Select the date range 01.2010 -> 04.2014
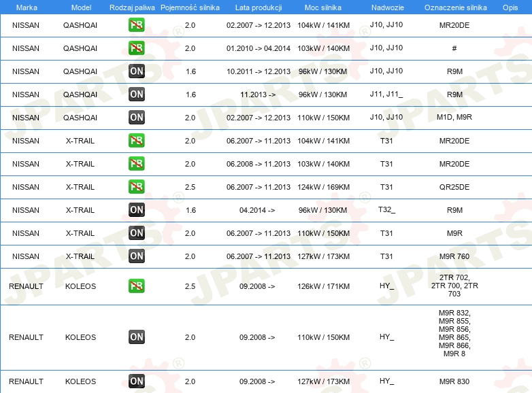Screen dimensions: 532x393 259,48
